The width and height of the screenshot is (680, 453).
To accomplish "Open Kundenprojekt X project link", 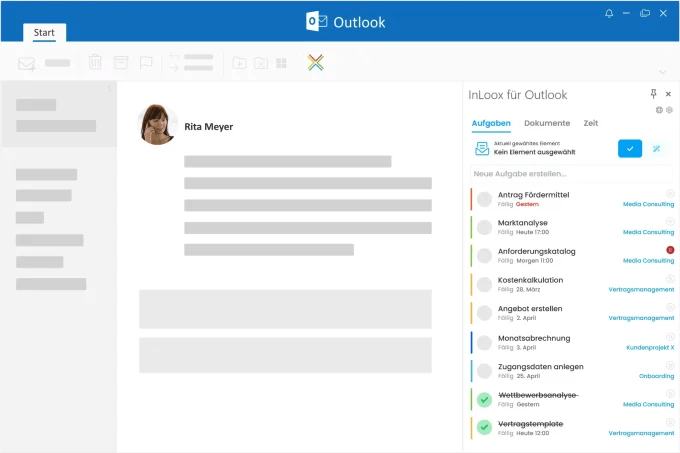I will (650, 347).
